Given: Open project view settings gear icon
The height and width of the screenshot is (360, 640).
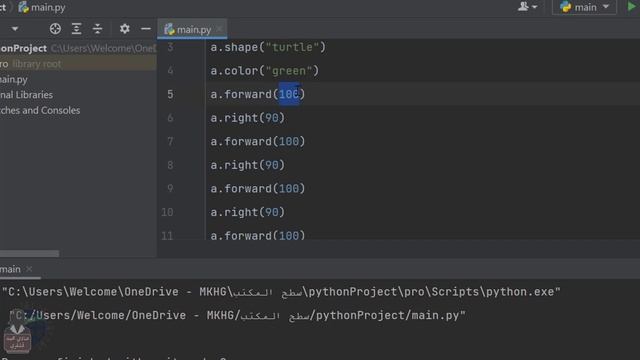Looking at the screenshot, I should pyautogui.click(x=124, y=29).
